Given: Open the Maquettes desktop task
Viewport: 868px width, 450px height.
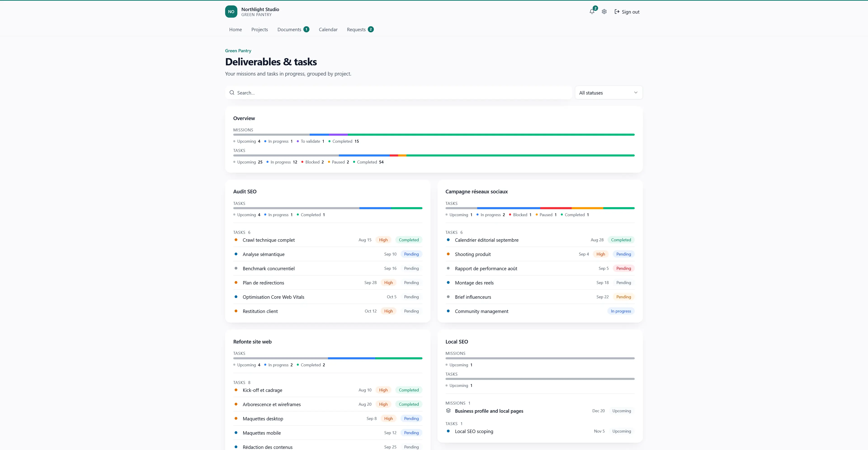Looking at the screenshot, I should [x=328, y=419].
